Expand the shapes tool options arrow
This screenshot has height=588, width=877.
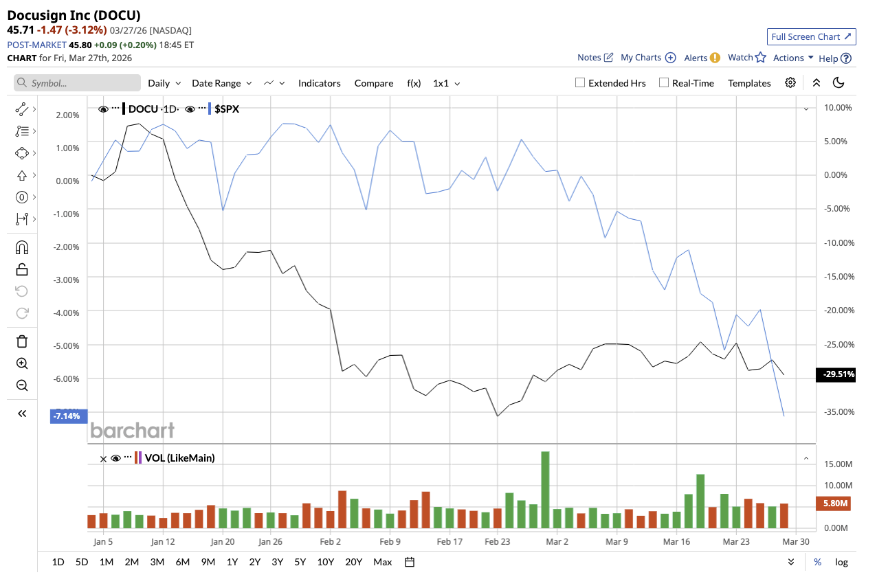(34, 153)
